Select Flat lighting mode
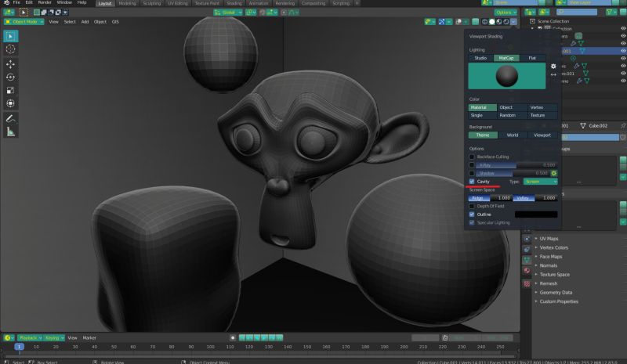This screenshot has height=364, width=627. (532, 59)
